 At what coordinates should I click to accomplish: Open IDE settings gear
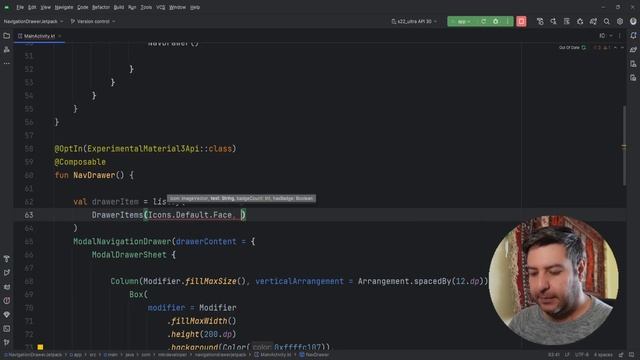pyautogui.click(x=620, y=21)
